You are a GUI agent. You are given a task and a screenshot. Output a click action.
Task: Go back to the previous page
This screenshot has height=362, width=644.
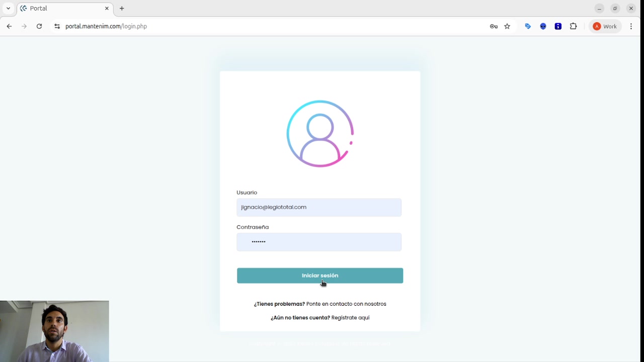[9, 27]
